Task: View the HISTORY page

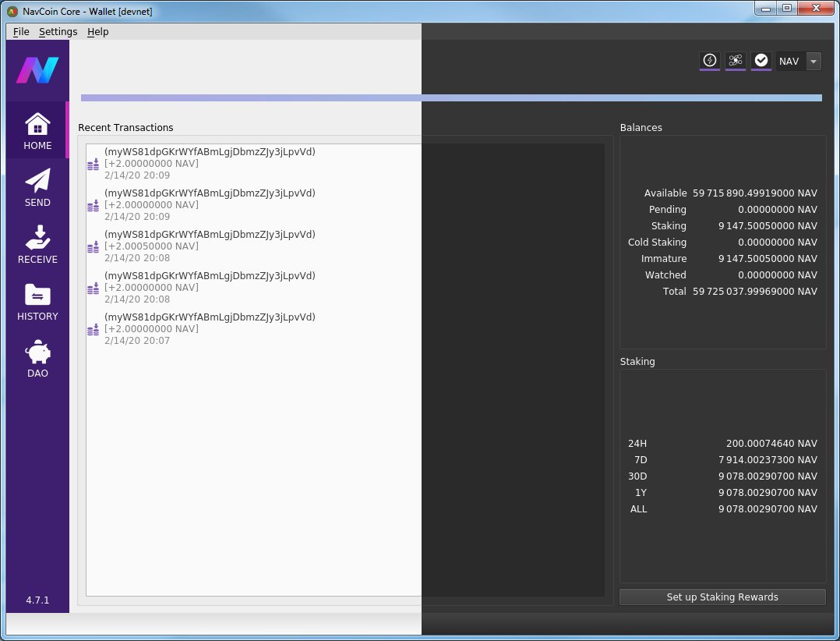Action: (x=37, y=301)
